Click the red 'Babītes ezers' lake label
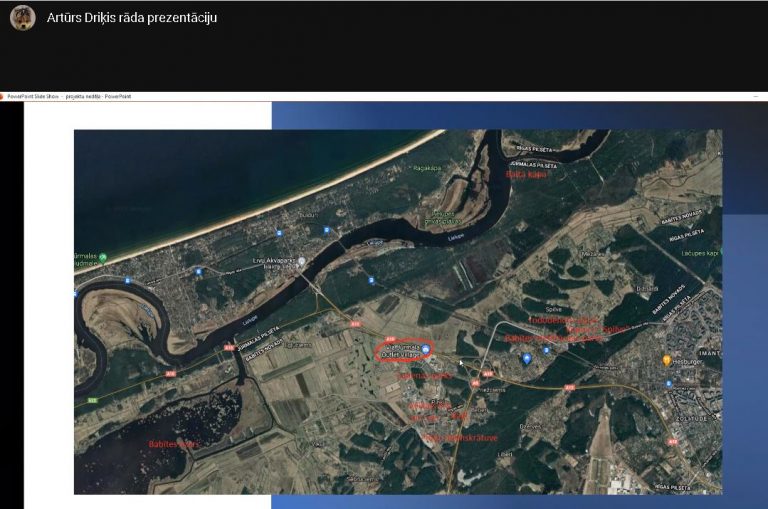Screen dimensions: 768x509 click(174, 444)
